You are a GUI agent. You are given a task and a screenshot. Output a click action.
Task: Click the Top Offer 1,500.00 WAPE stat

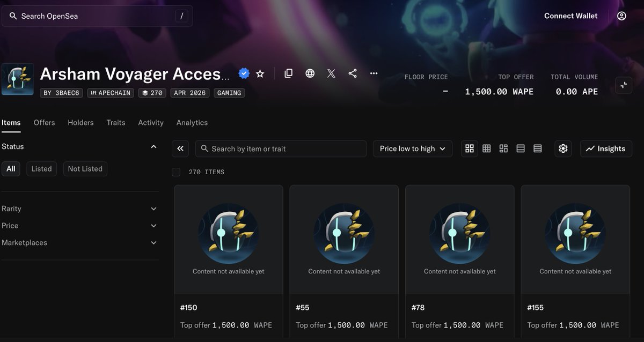pos(499,85)
